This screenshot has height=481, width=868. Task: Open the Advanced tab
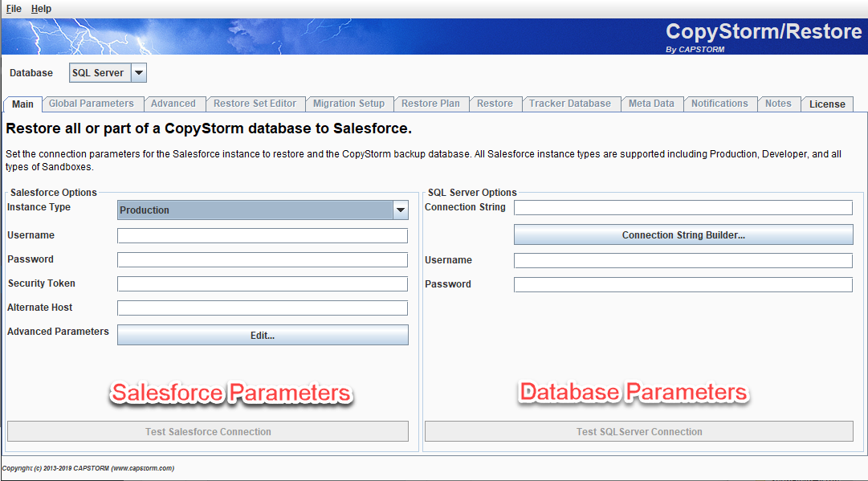coord(173,104)
